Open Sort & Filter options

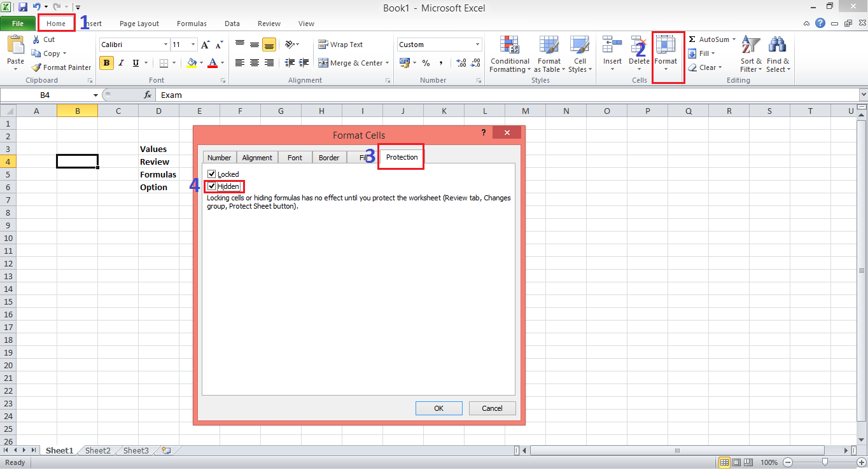[x=750, y=54]
